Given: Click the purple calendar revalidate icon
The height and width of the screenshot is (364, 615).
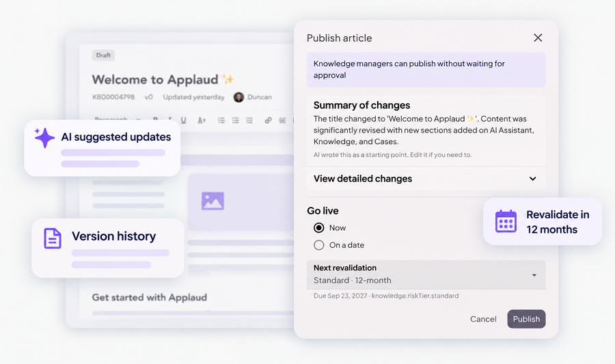Looking at the screenshot, I should (506, 221).
